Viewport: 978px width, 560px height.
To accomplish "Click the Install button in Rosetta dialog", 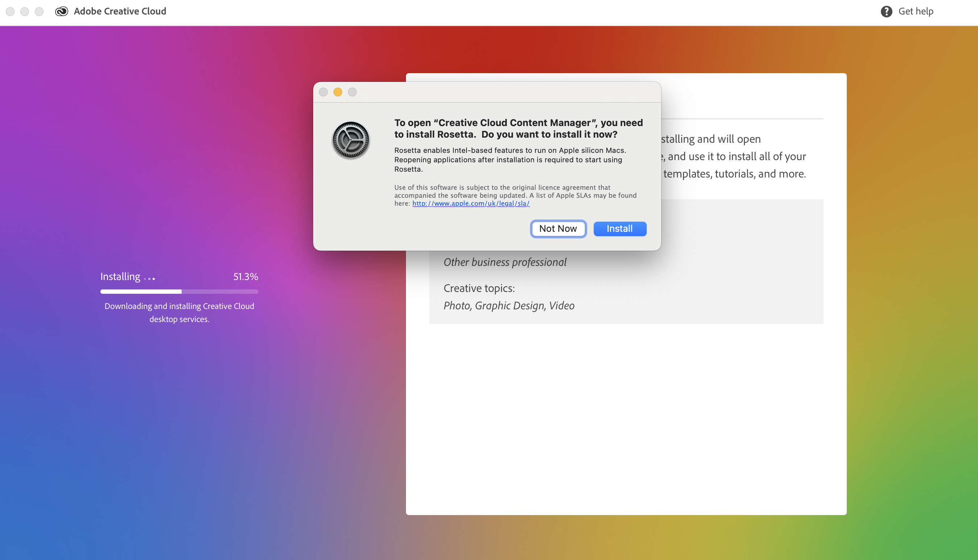I will point(619,229).
